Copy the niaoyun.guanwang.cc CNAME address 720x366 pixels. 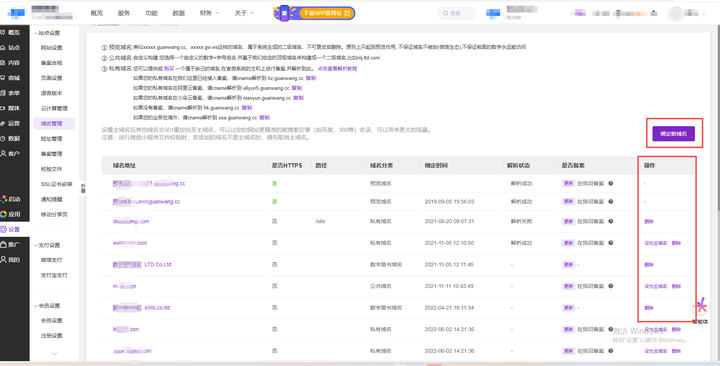tap(298, 98)
